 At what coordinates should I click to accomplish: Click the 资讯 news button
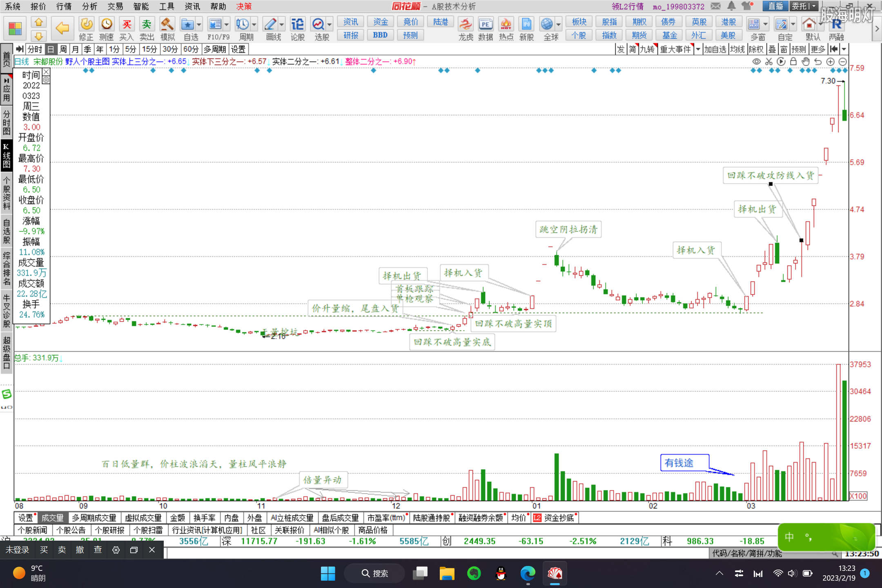tap(350, 22)
